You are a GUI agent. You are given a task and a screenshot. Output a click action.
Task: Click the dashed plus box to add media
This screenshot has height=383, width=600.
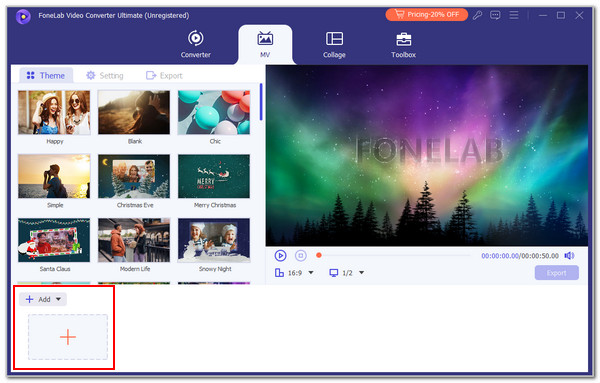point(68,337)
